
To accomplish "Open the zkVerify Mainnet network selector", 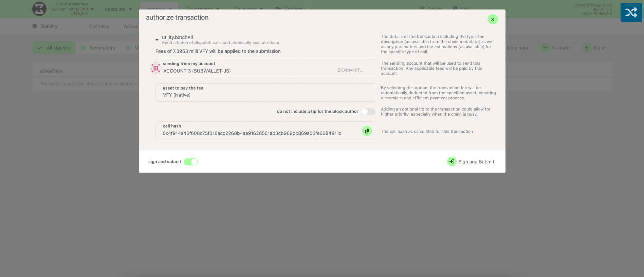I will pos(72,9).
